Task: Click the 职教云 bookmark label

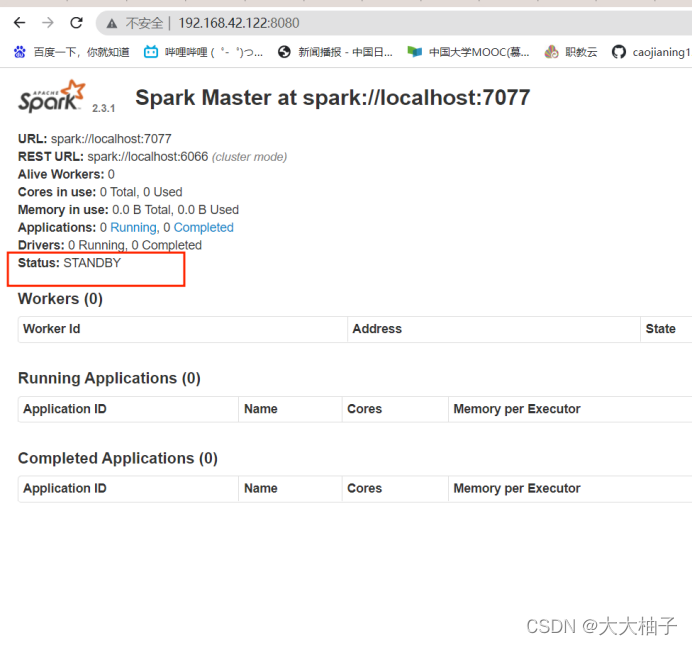Action: coord(581,52)
